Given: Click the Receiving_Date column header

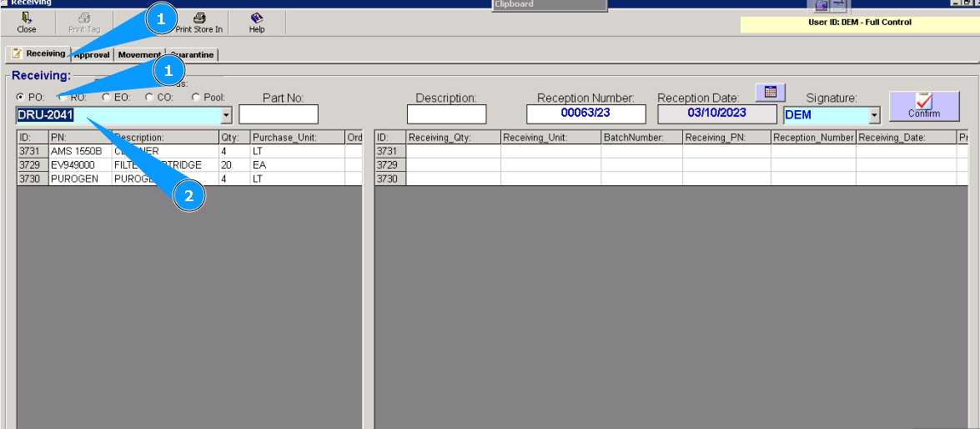Looking at the screenshot, I should pyautogui.click(x=907, y=138).
